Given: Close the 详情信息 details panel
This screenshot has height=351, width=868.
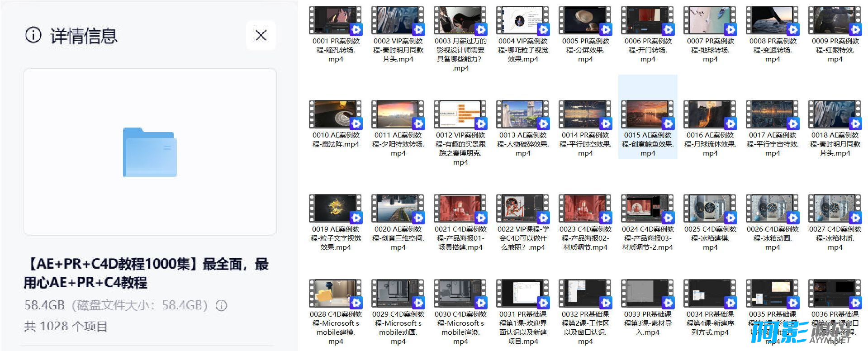Looking at the screenshot, I should (x=261, y=35).
